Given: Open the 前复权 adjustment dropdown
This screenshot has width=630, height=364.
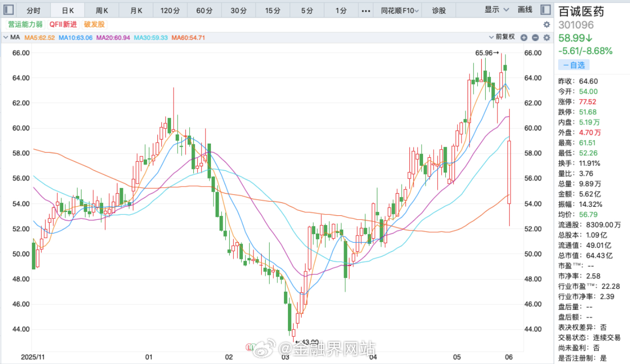Looking at the screenshot, I should (x=501, y=37).
